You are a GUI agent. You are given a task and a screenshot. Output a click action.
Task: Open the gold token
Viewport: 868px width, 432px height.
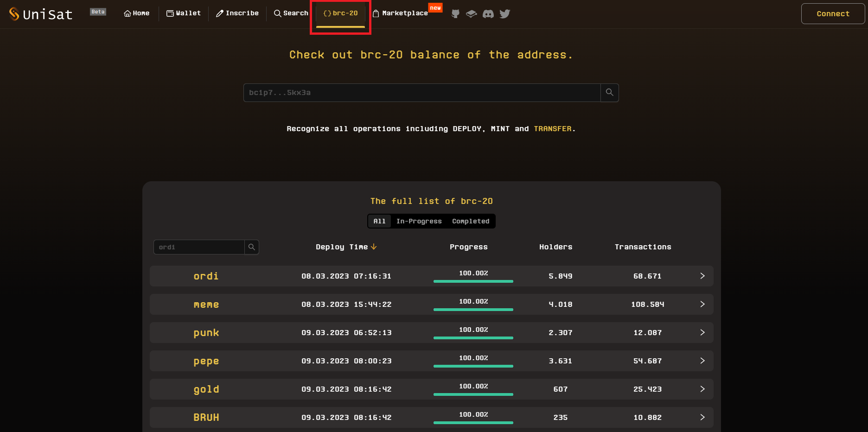pos(206,389)
